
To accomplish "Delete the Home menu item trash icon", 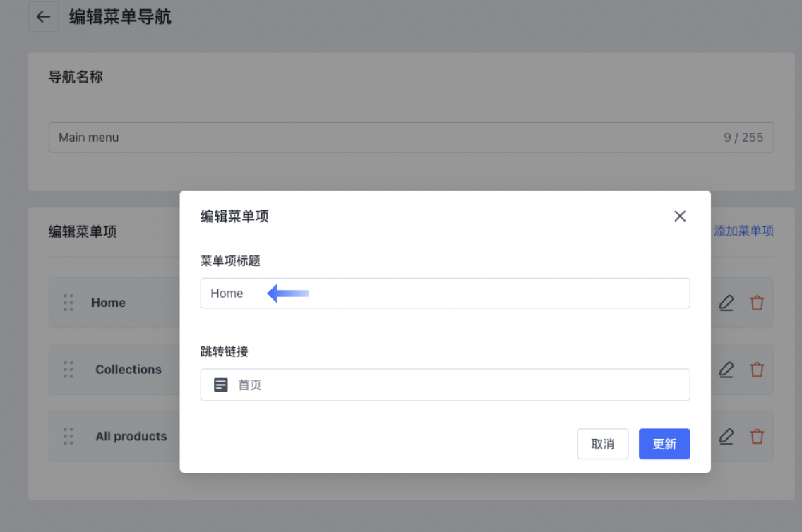I will [x=757, y=303].
